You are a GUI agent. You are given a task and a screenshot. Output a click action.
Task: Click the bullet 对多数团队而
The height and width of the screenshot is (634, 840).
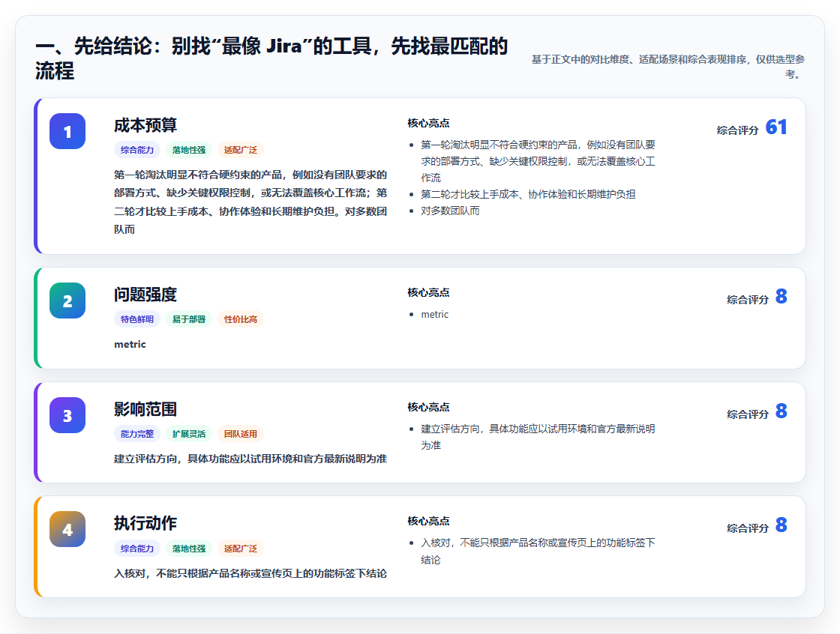pyautogui.click(x=450, y=211)
